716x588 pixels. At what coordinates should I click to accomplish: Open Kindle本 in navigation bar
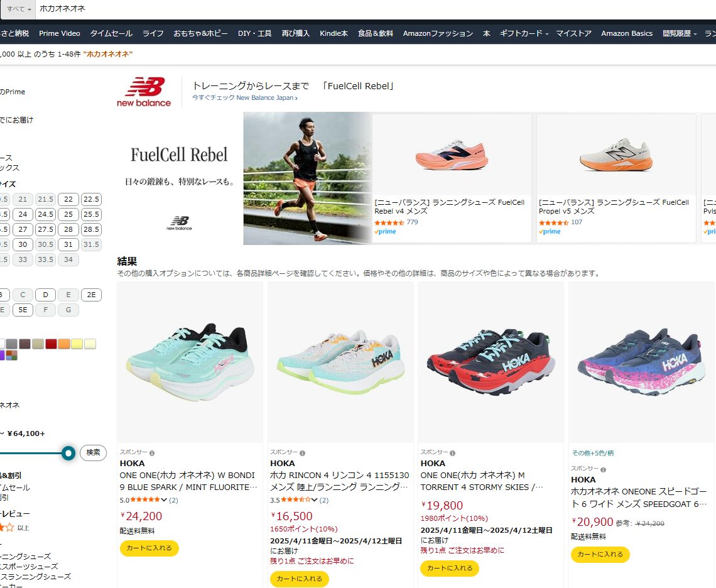pos(334,33)
